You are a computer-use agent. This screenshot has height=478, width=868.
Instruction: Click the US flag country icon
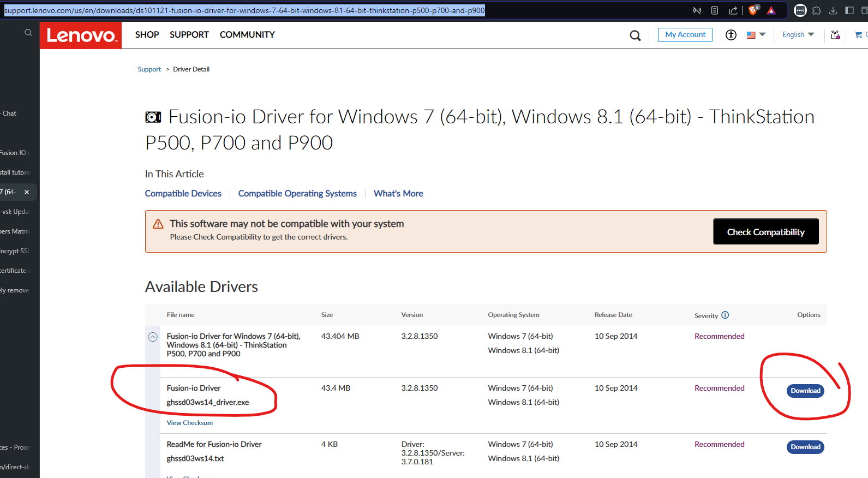coord(751,35)
